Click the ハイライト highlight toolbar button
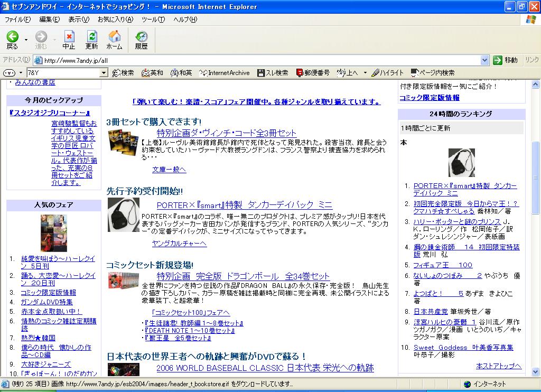This screenshot has width=541, height=392. click(387, 73)
